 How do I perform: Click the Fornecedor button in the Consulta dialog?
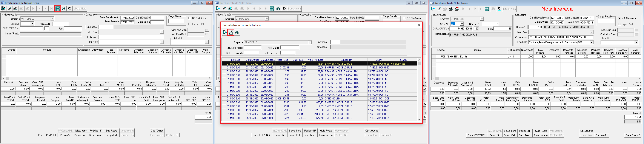point(321,47)
